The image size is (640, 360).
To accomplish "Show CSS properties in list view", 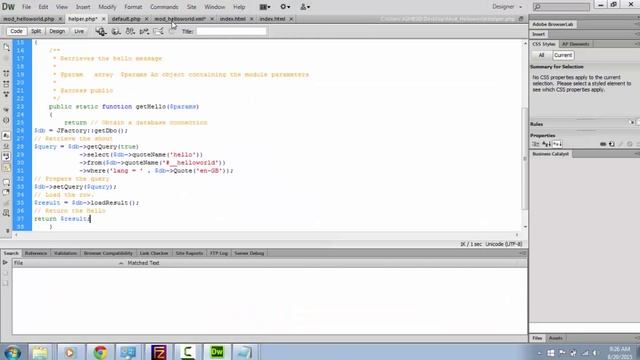I will [x=547, y=144].
